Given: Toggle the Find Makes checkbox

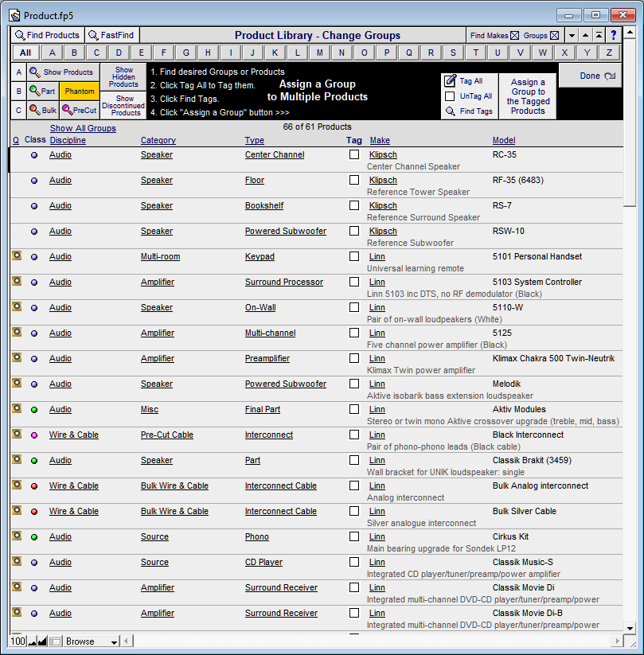Looking at the screenshot, I should (x=515, y=36).
